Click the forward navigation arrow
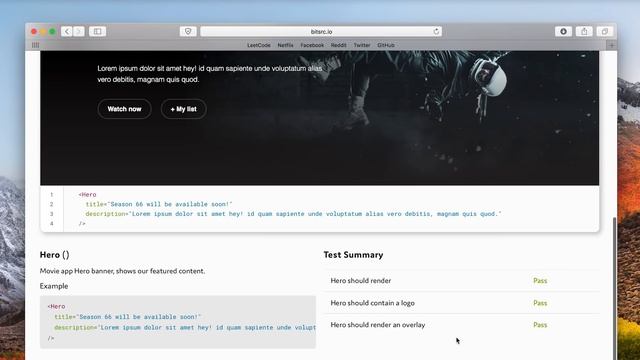 click(x=79, y=31)
